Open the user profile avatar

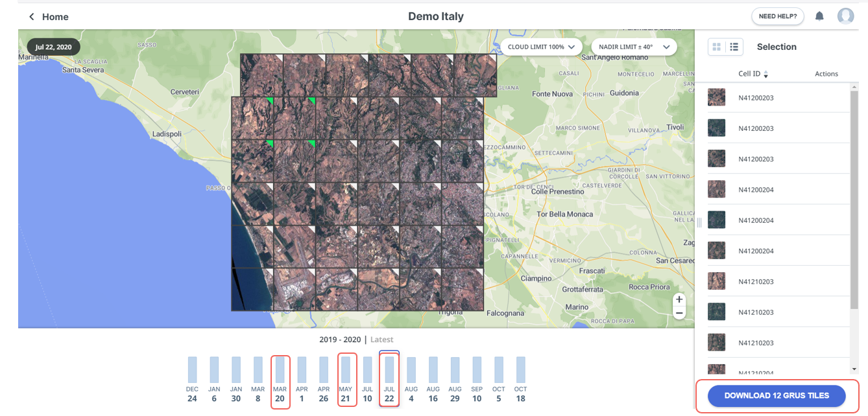(845, 16)
